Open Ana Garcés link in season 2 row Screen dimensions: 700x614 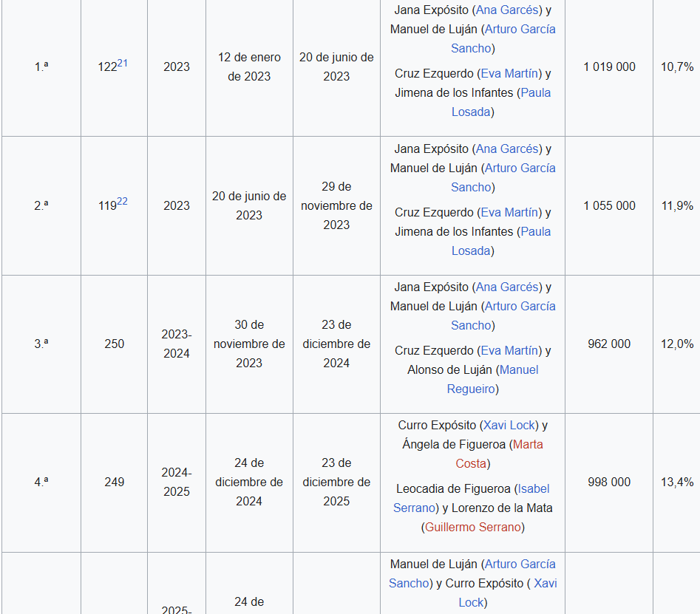click(507, 149)
